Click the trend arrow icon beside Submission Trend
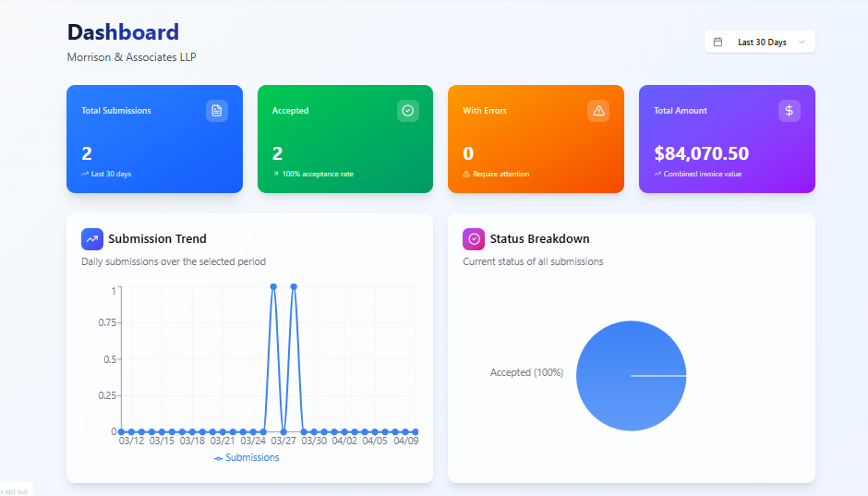 (x=92, y=239)
